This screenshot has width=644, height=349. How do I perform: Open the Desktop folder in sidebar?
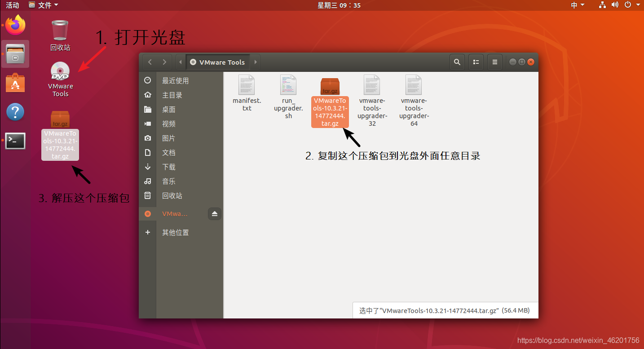pyautogui.click(x=181, y=110)
